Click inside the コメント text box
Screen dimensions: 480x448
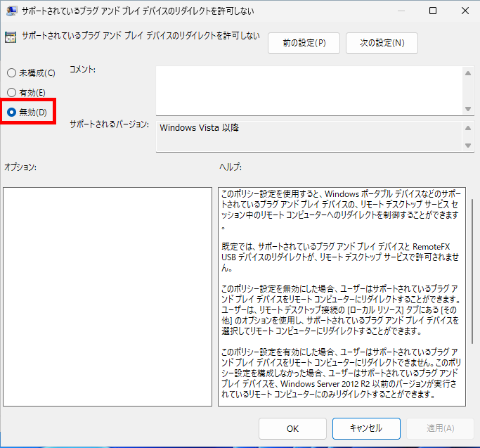[x=309, y=91]
